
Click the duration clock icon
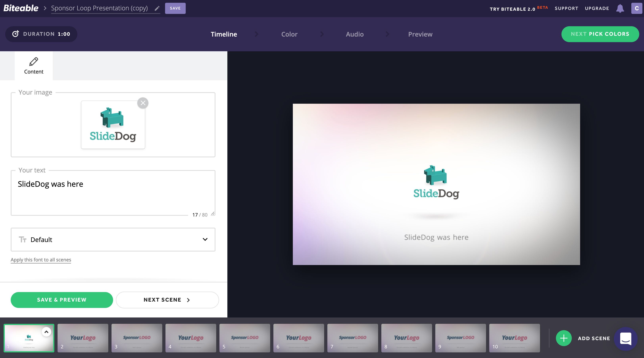point(15,34)
